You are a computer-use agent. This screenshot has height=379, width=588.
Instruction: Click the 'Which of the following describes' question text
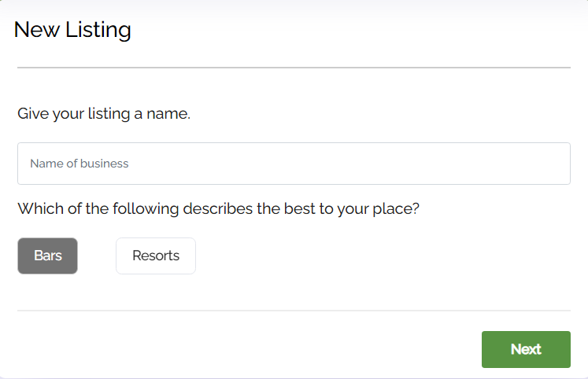tap(218, 209)
